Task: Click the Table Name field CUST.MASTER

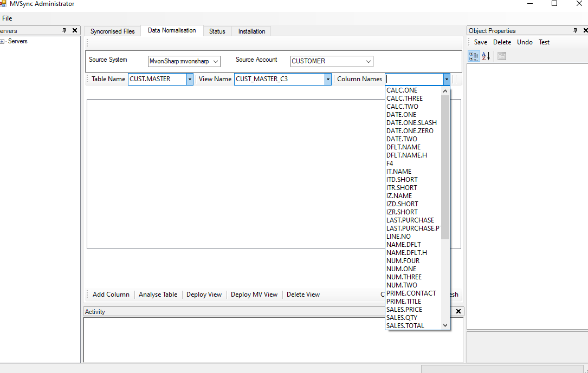Action: (158, 79)
